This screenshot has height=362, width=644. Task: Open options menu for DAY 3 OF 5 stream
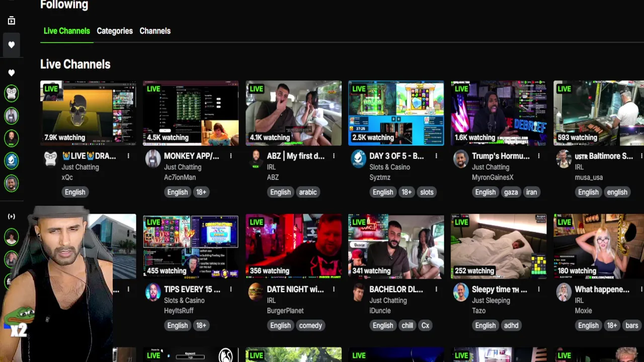coord(436,156)
